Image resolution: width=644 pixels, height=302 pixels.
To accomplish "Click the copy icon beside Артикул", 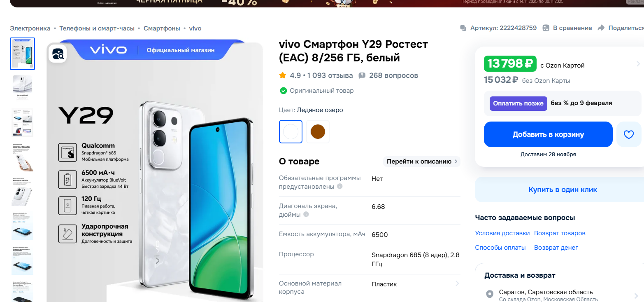I will 463,28.
